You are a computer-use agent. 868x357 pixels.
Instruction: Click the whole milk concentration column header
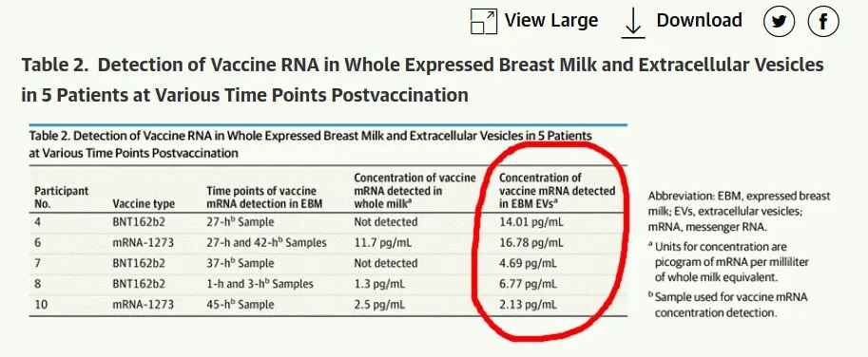point(415,191)
